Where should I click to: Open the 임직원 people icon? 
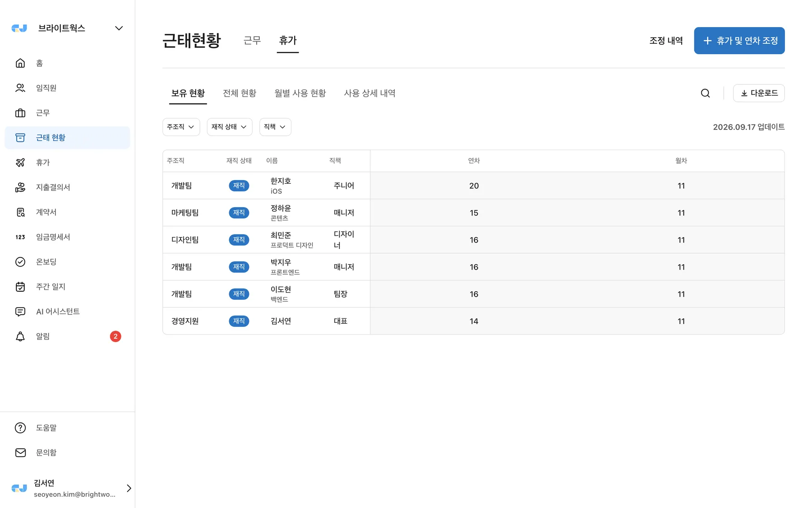click(20, 88)
